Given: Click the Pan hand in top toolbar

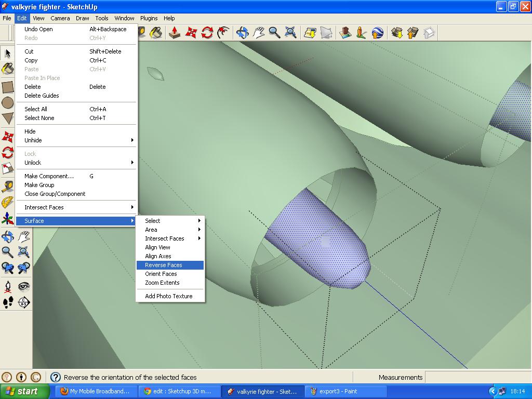Looking at the screenshot, I should tap(259, 33).
